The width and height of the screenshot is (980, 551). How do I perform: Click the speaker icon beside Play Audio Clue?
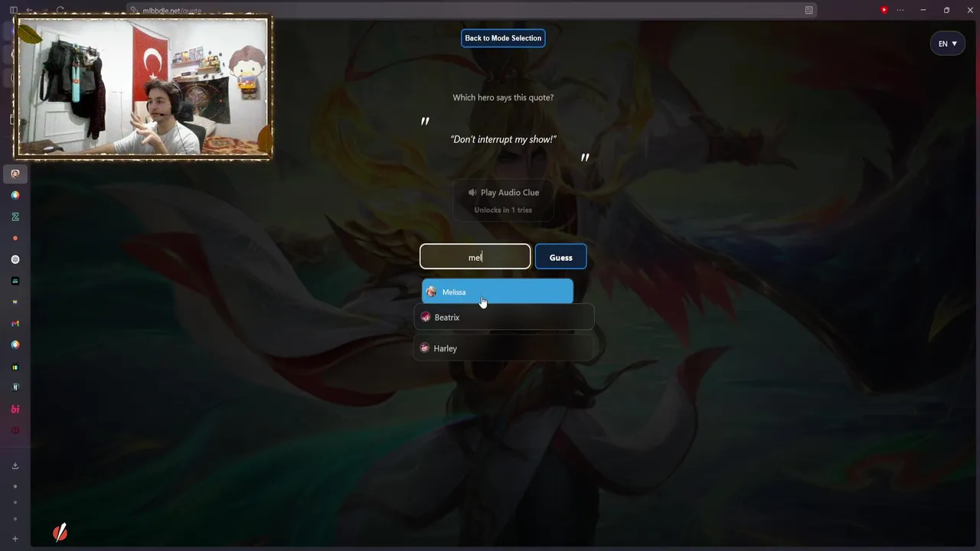coord(472,193)
